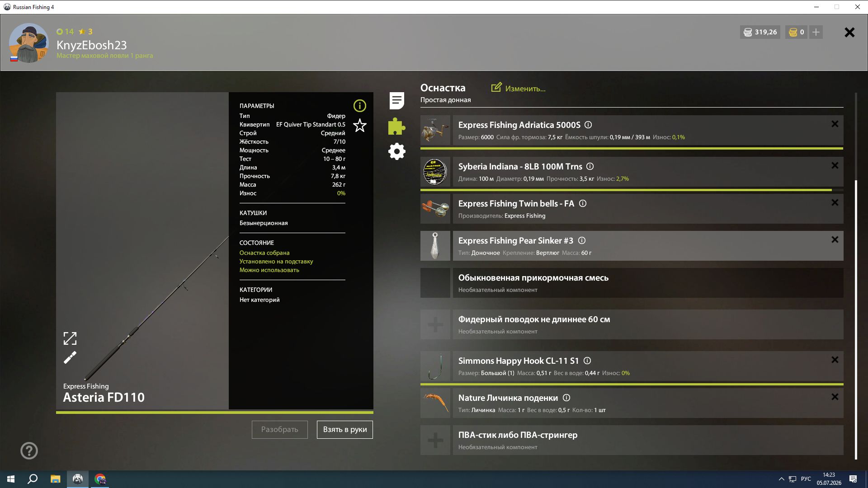
Task: Click the mayfly larva bait thumbnail
Action: pos(435,403)
